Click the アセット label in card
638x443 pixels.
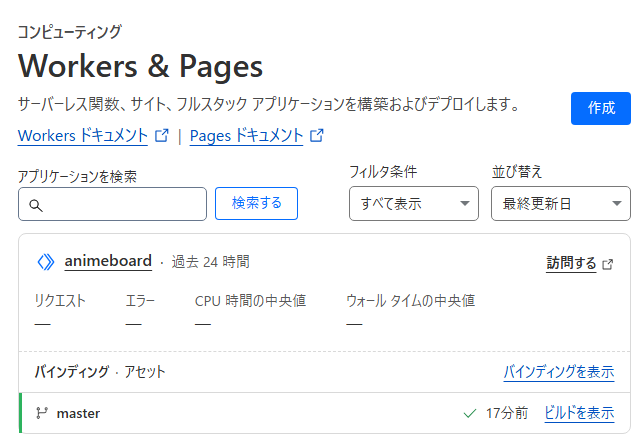point(145,371)
